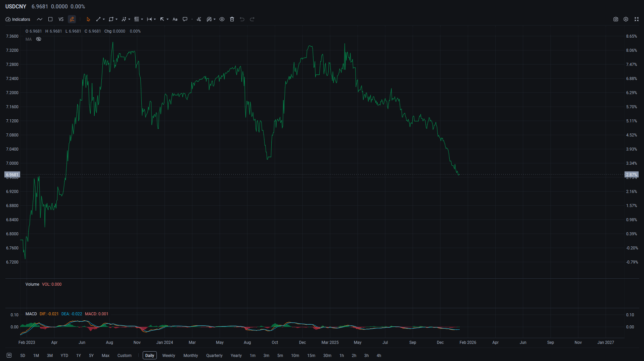Click the 6.9681 current price label
The width and height of the screenshot is (644, 361).
[x=12, y=174]
